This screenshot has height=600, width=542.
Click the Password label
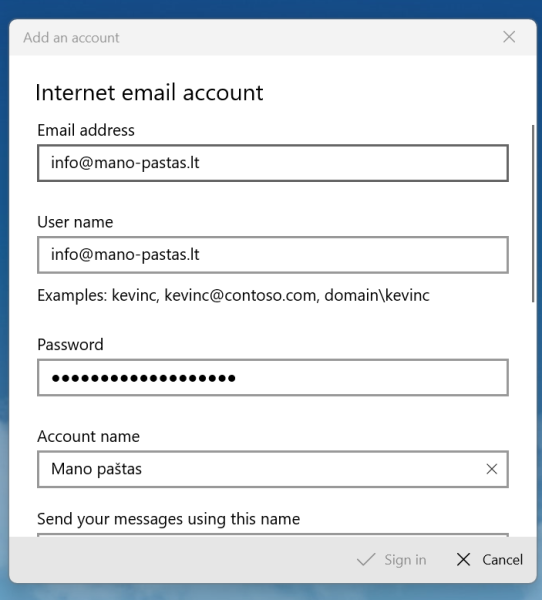coord(70,345)
